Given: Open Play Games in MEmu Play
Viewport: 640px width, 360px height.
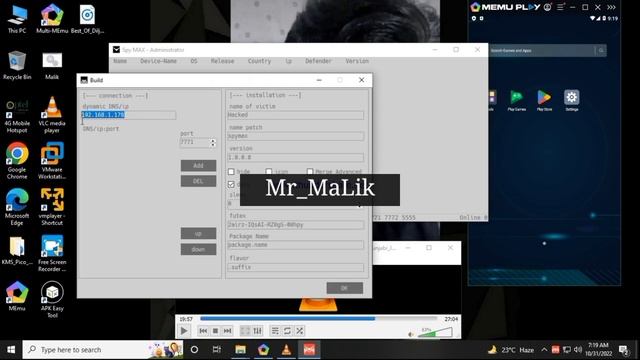Looking at the screenshot, I should click(x=517, y=100).
